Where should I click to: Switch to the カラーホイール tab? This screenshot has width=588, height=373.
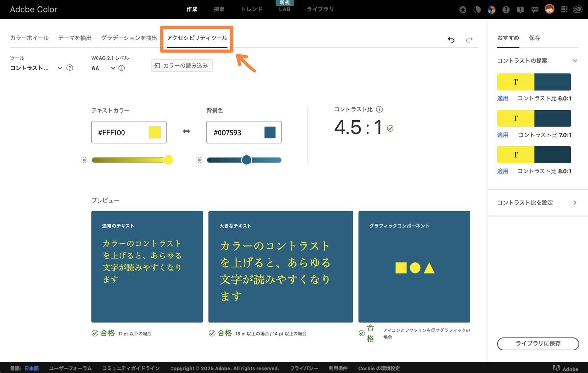(x=29, y=38)
